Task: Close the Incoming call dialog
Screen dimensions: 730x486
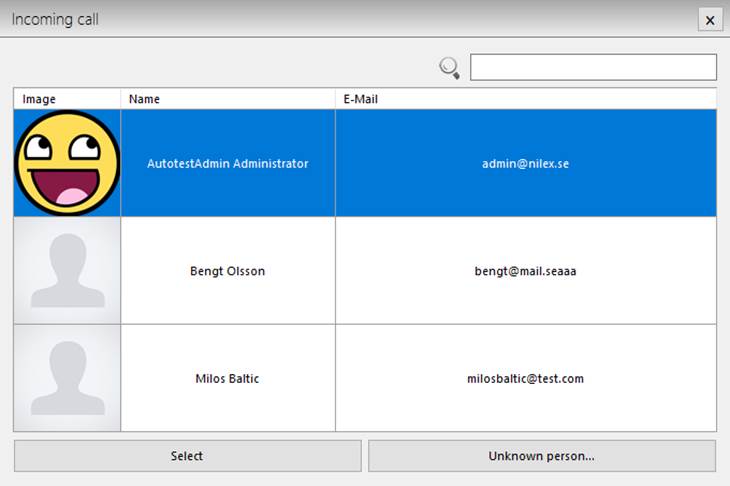Action: [709, 20]
